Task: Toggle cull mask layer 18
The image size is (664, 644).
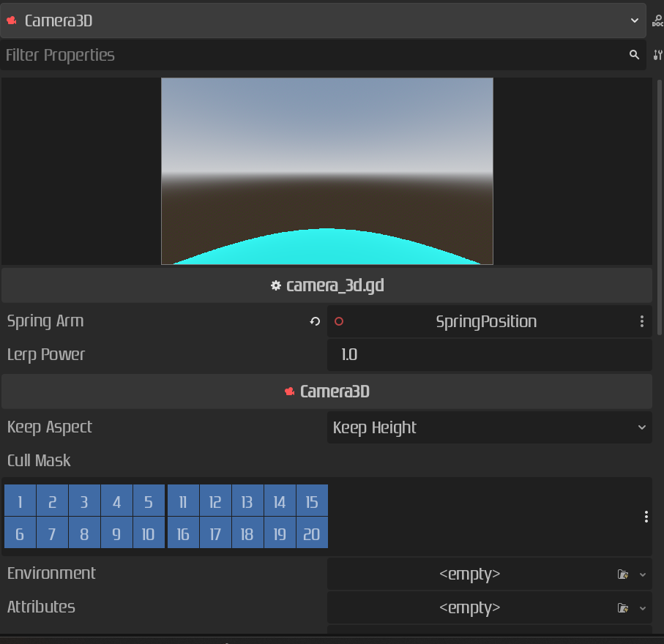Action: click(x=247, y=533)
